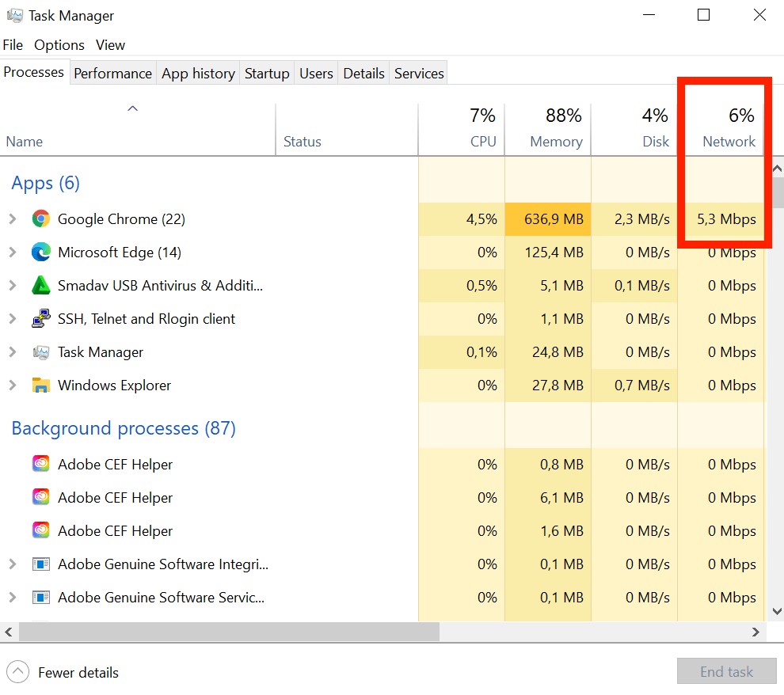Collapse to Fewer details view

click(63, 673)
